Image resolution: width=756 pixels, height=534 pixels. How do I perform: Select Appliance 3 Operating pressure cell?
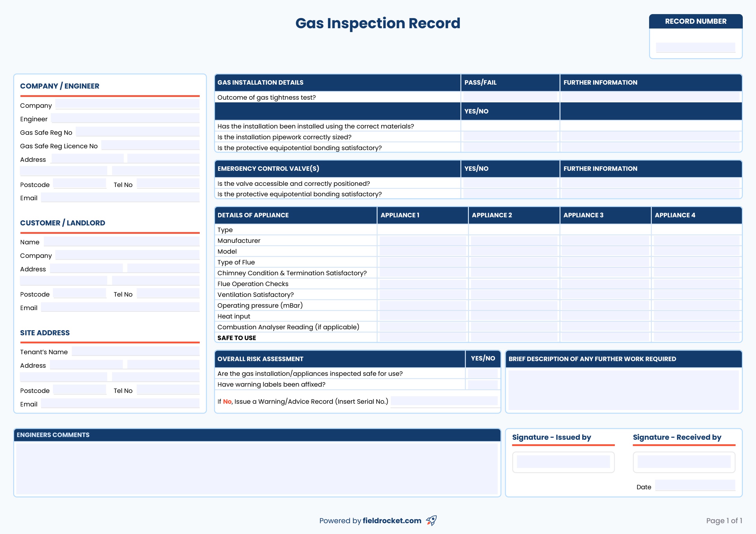[605, 305]
